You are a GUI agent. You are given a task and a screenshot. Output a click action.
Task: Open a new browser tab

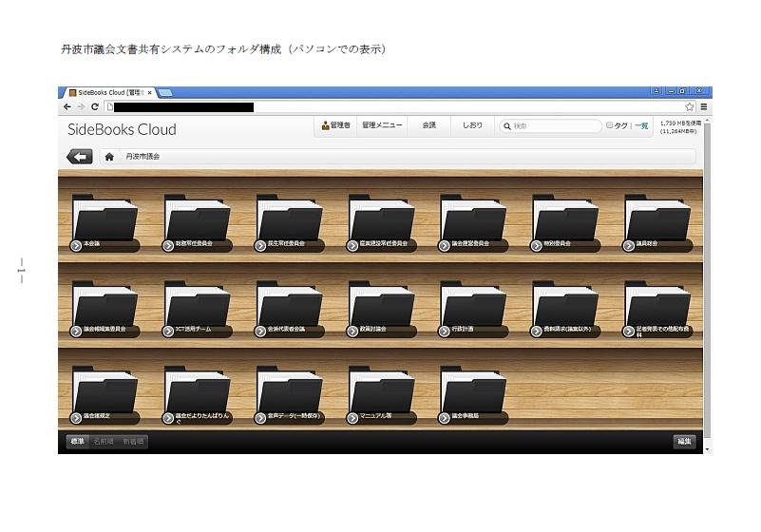tap(165, 92)
